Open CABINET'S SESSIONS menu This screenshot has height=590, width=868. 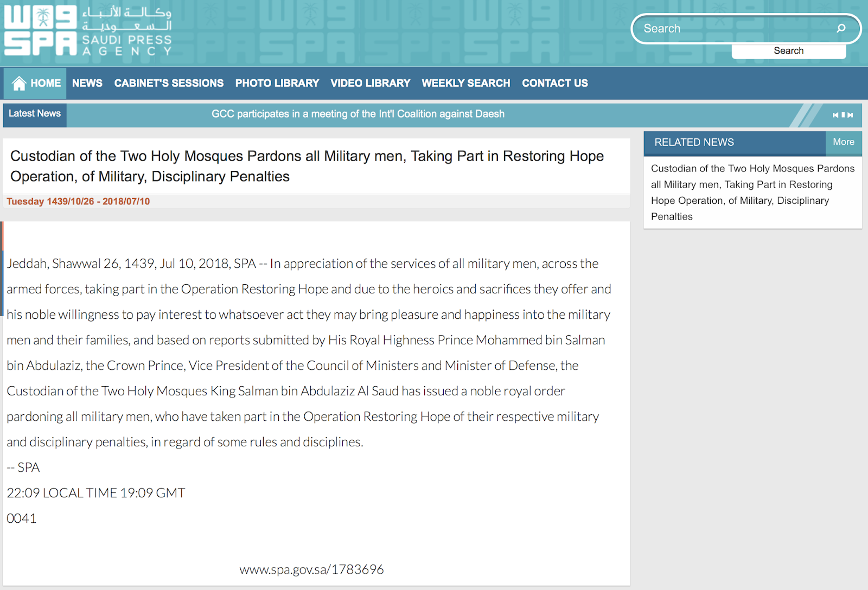click(x=169, y=83)
